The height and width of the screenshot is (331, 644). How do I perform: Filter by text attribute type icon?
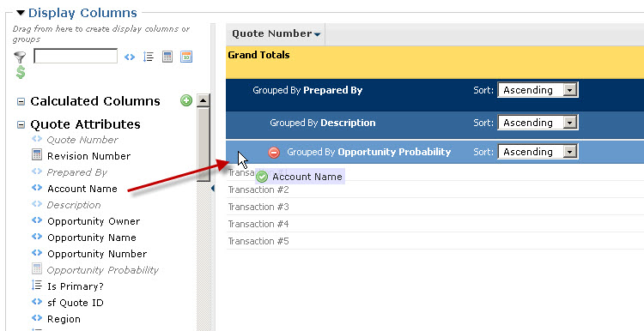(x=130, y=57)
